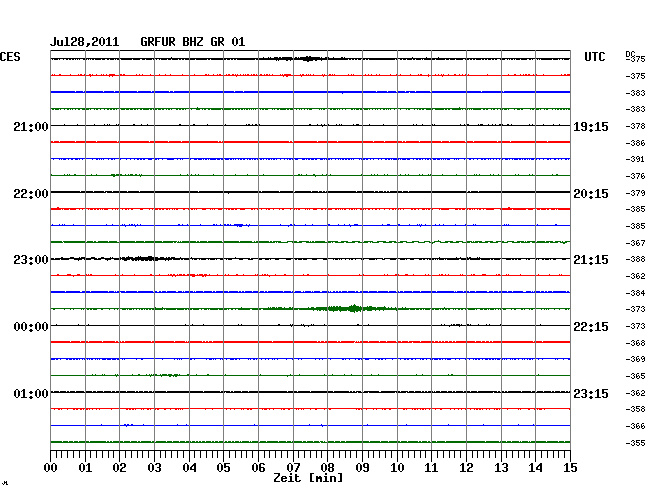
Task: Select the 22:00 local time label
Action: pyautogui.click(x=31, y=194)
